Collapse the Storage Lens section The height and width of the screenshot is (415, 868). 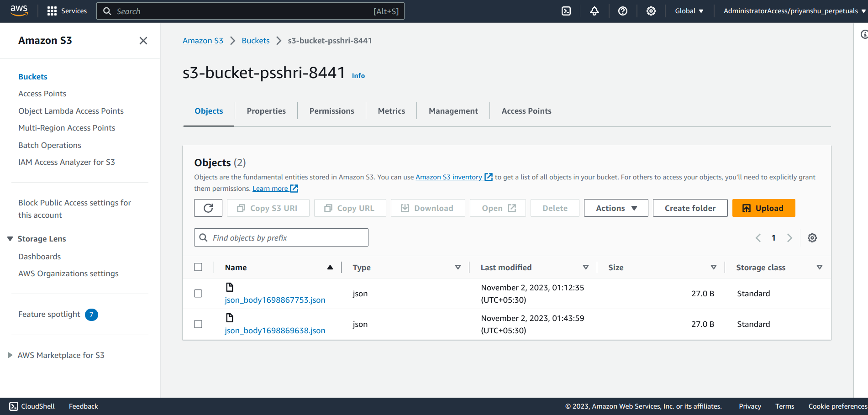10,239
